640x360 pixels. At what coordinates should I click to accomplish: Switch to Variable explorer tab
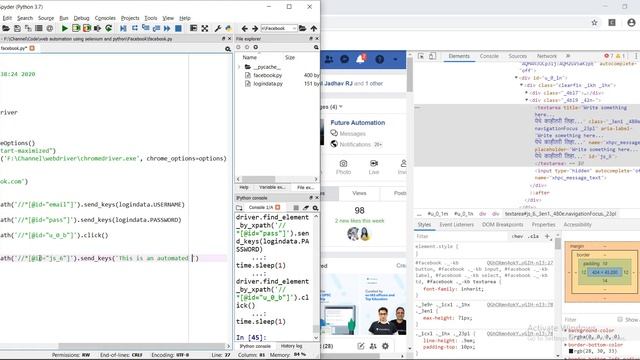tap(272, 187)
